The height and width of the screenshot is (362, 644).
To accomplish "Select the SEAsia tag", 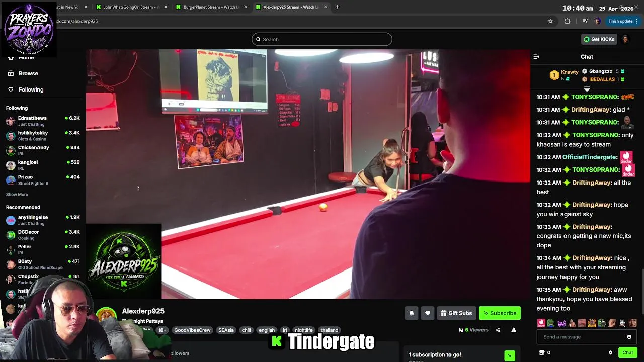I will (226, 330).
